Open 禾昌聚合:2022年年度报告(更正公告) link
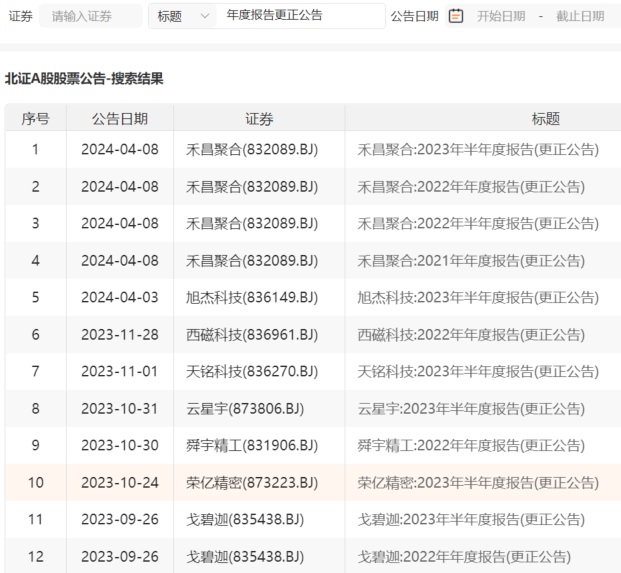The width and height of the screenshot is (621, 573). click(471, 187)
